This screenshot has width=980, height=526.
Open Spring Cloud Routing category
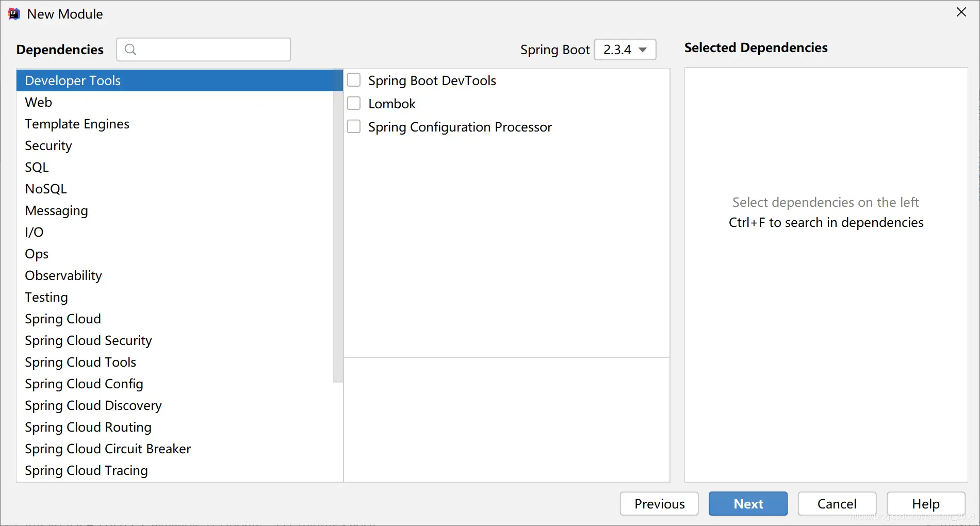click(x=175, y=427)
